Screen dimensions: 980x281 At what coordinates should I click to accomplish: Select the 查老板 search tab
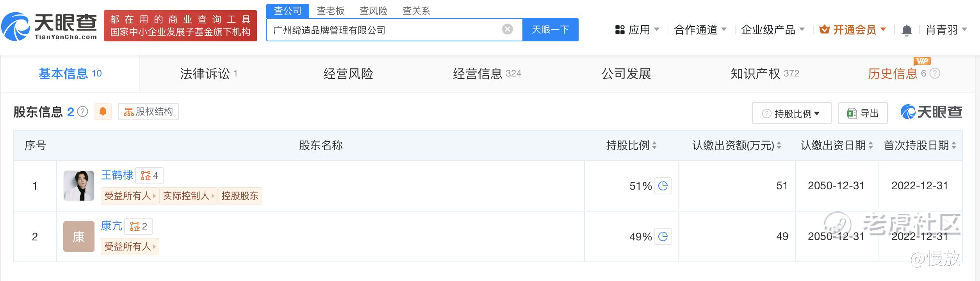pos(331,11)
